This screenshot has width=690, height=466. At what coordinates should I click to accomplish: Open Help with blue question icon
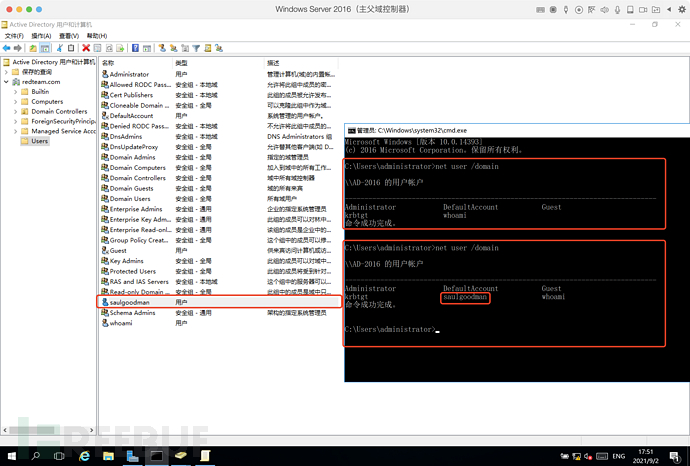click(136, 48)
